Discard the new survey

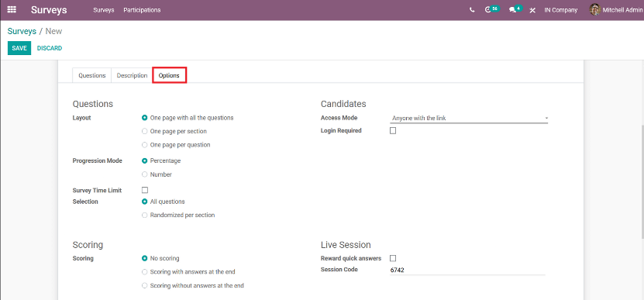[50, 48]
